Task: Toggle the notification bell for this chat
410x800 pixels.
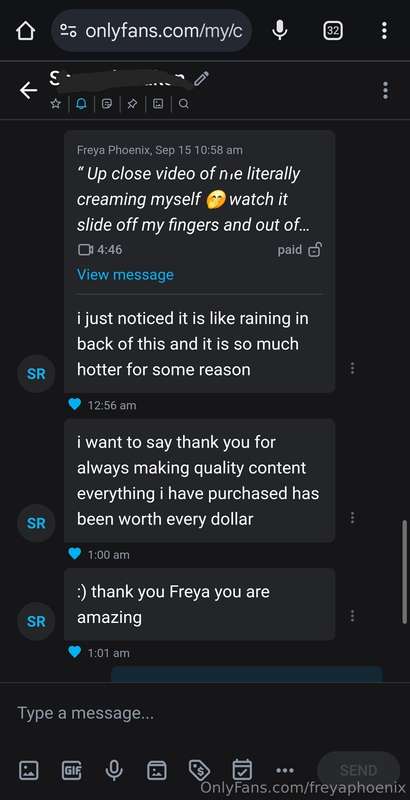Action: click(x=81, y=104)
